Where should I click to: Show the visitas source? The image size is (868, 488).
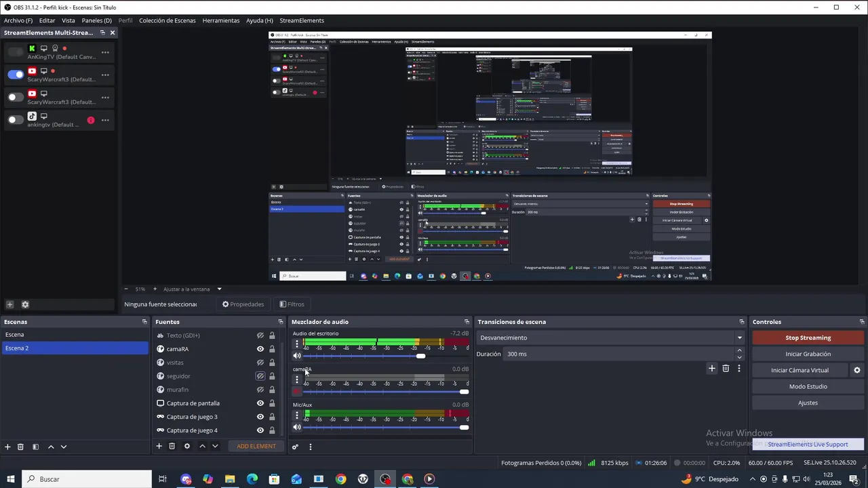[260, 363]
